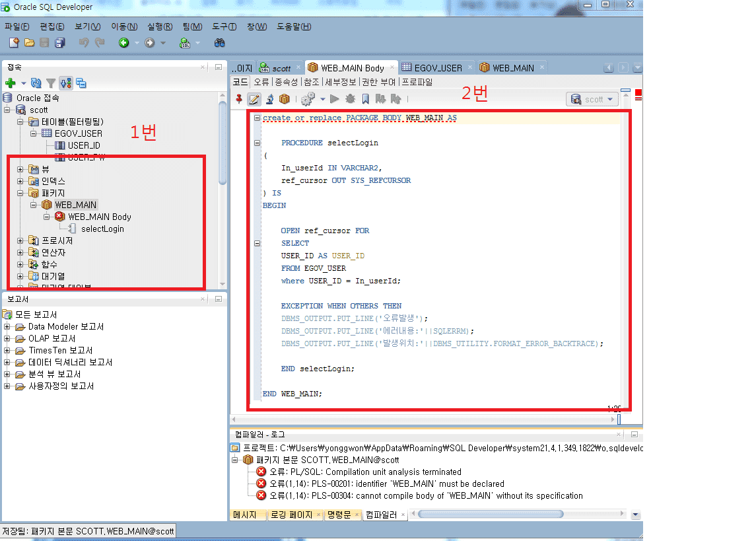Click the package box icon in editor toolbar

click(285, 99)
